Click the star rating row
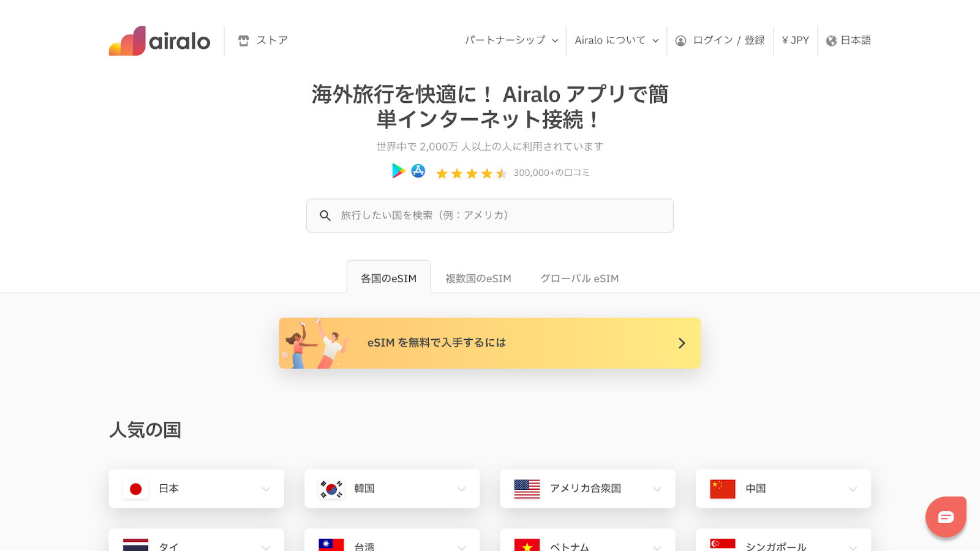980x551 pixels. (x=472, y=173)
